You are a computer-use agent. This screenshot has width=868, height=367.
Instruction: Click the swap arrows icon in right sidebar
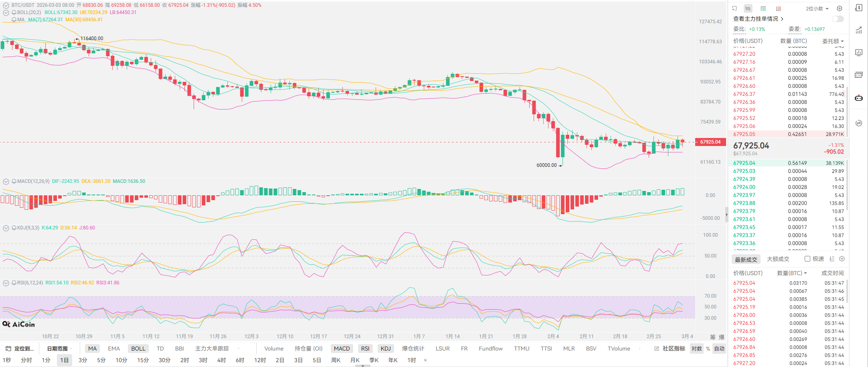tap(858, 123)
